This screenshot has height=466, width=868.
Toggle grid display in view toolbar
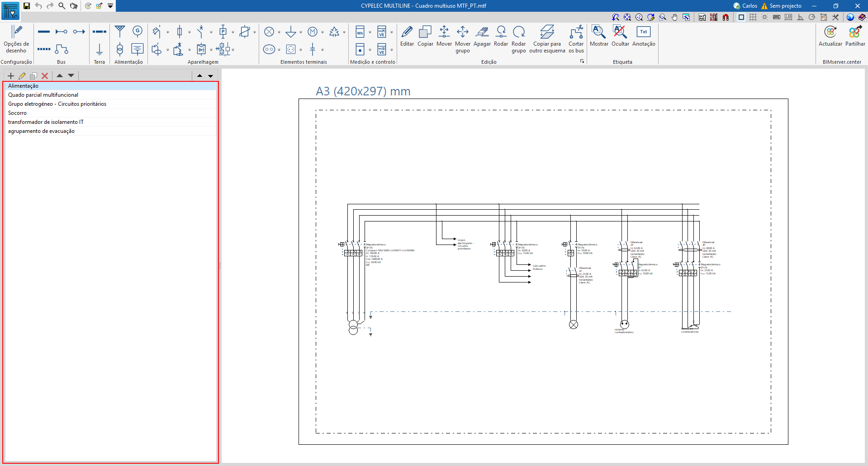click(753, 17)
